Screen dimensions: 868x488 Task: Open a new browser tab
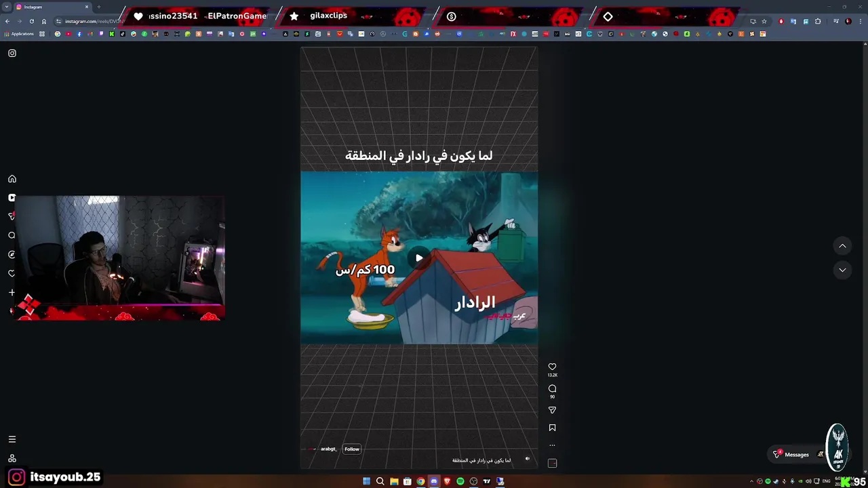tap(99, 7)
